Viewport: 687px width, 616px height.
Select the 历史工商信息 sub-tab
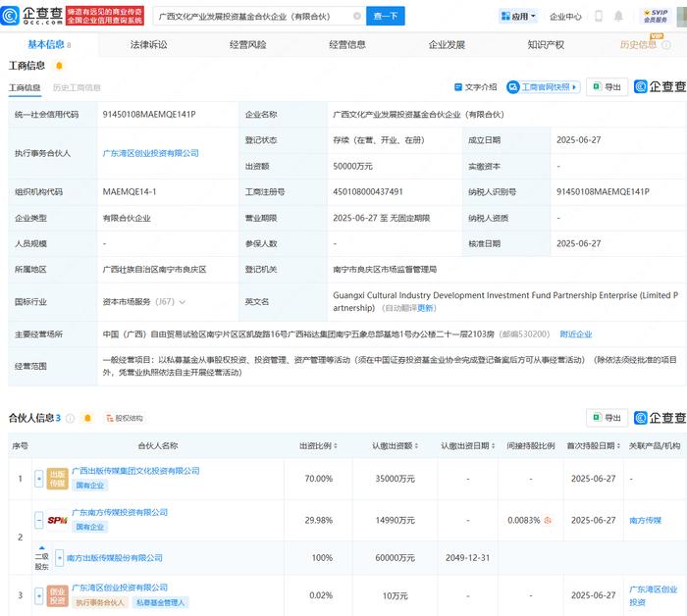pos(77,87)
